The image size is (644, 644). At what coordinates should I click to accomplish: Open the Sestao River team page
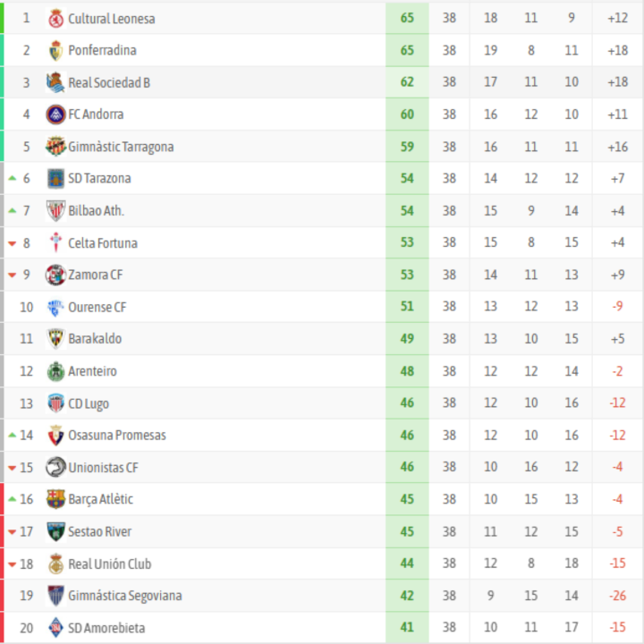tap(100, 531)
